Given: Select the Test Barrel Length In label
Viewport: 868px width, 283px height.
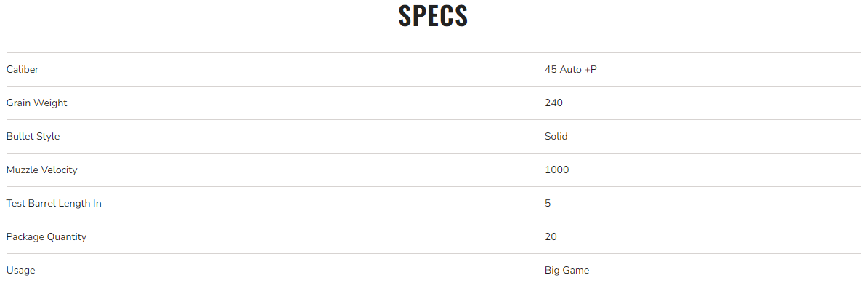Looking at the screenshot, I should [54, 203].
